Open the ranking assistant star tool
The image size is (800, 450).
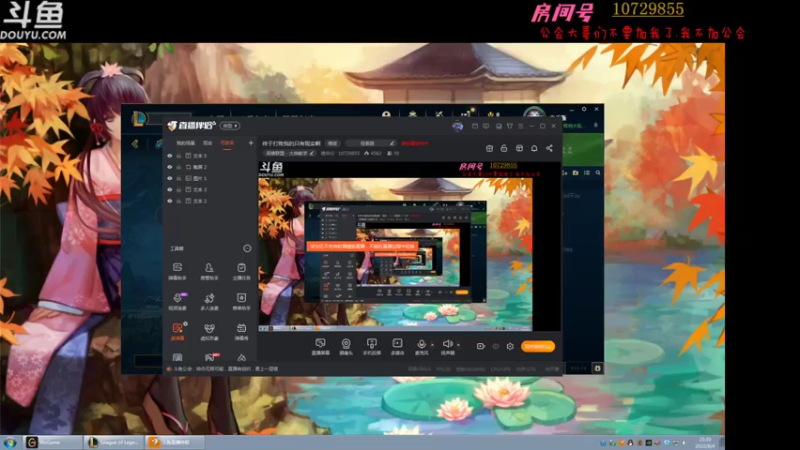(x=241, y=302)
